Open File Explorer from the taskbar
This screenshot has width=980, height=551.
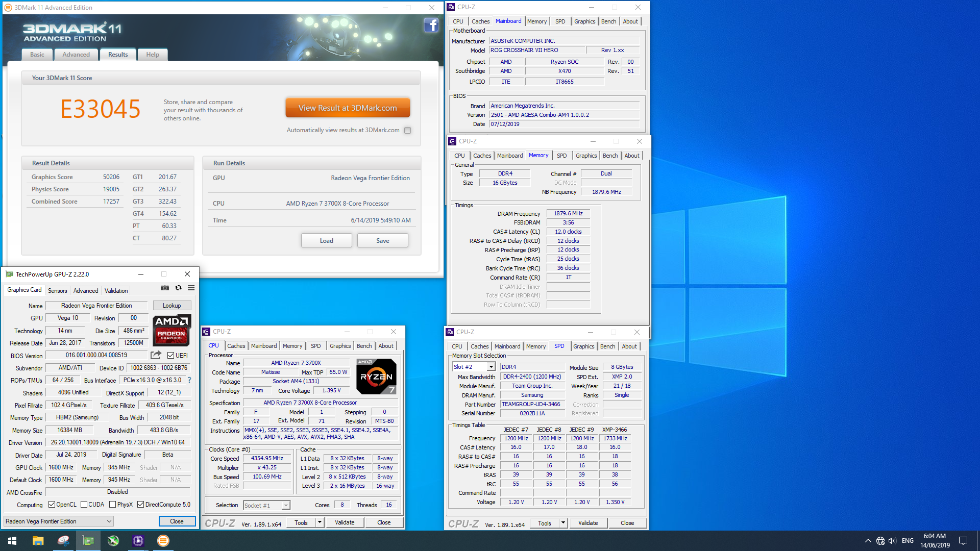pos(38,541)
